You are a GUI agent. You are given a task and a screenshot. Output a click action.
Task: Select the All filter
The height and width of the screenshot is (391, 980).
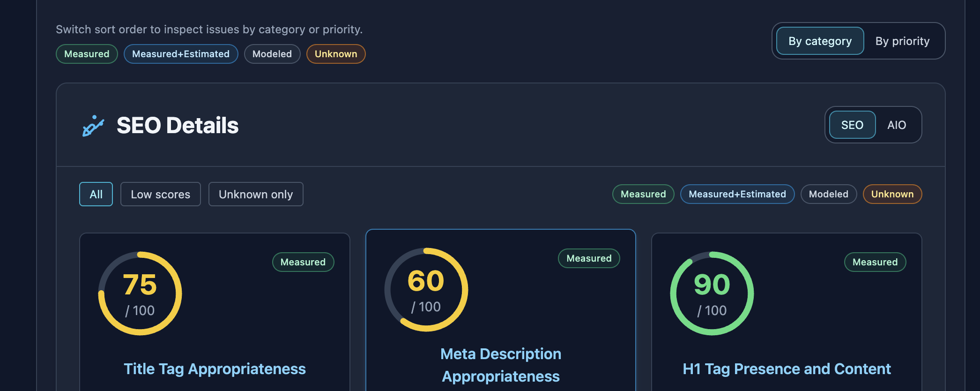[x=96, y=194]
